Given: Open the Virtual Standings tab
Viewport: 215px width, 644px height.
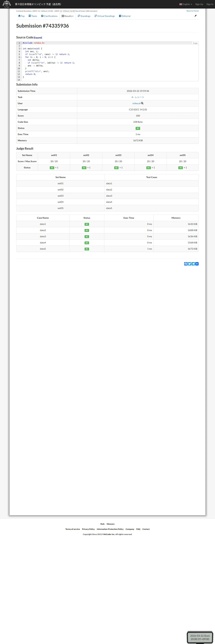Looking at the screenshot, I should (105, 16).
